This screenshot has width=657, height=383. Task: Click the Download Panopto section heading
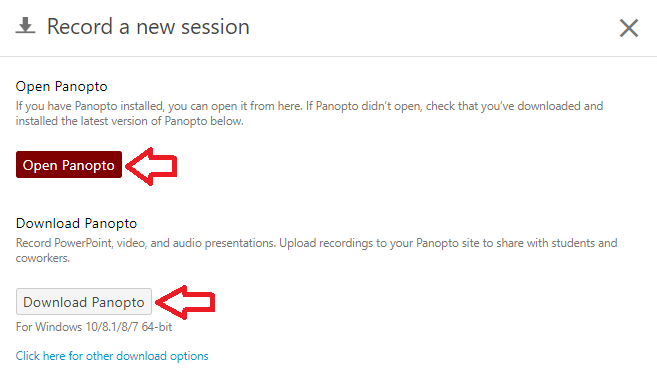tap(76, 223)
